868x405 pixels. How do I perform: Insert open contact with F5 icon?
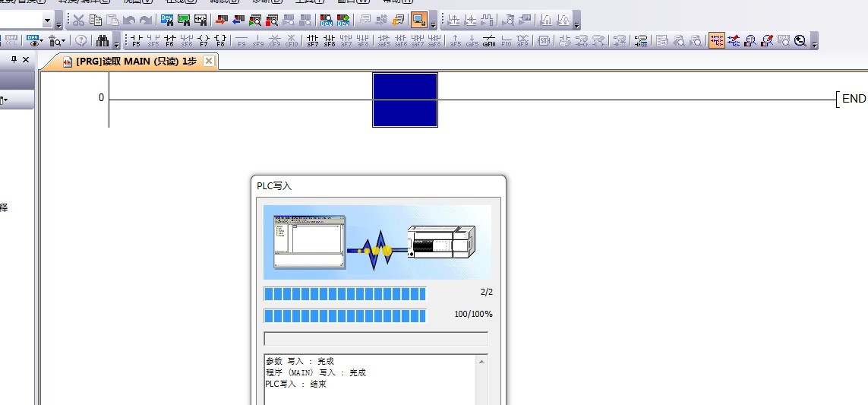coord(134,41)
